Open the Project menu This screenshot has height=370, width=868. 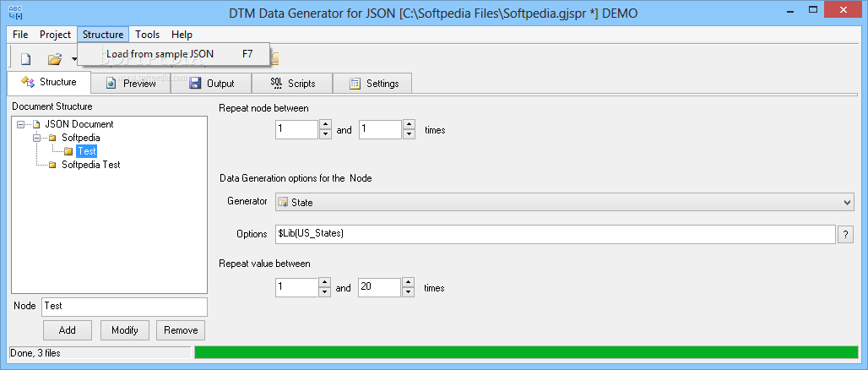point(55,35)
